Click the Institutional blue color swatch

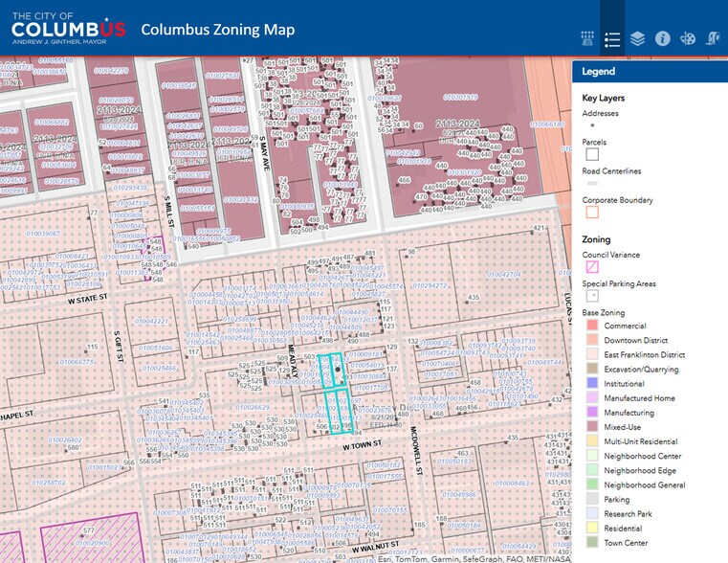(x=592, y=384)
